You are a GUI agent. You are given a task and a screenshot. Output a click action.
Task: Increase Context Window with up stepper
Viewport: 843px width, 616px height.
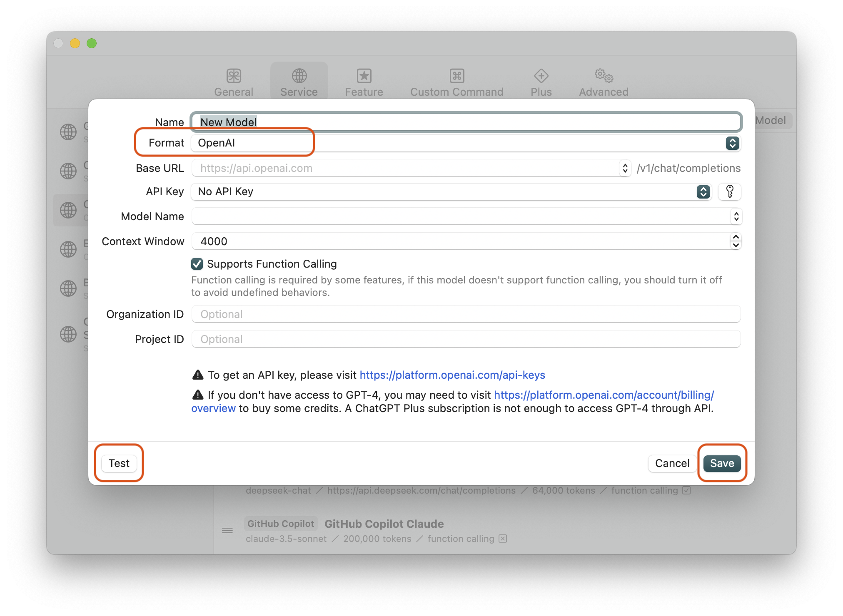pyautogui.click(x=736, y=237)
